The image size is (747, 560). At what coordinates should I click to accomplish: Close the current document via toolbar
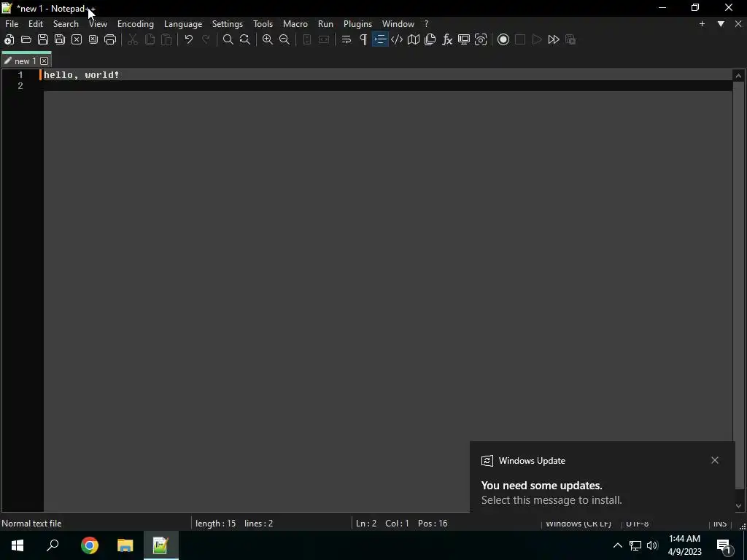point(76,39)
